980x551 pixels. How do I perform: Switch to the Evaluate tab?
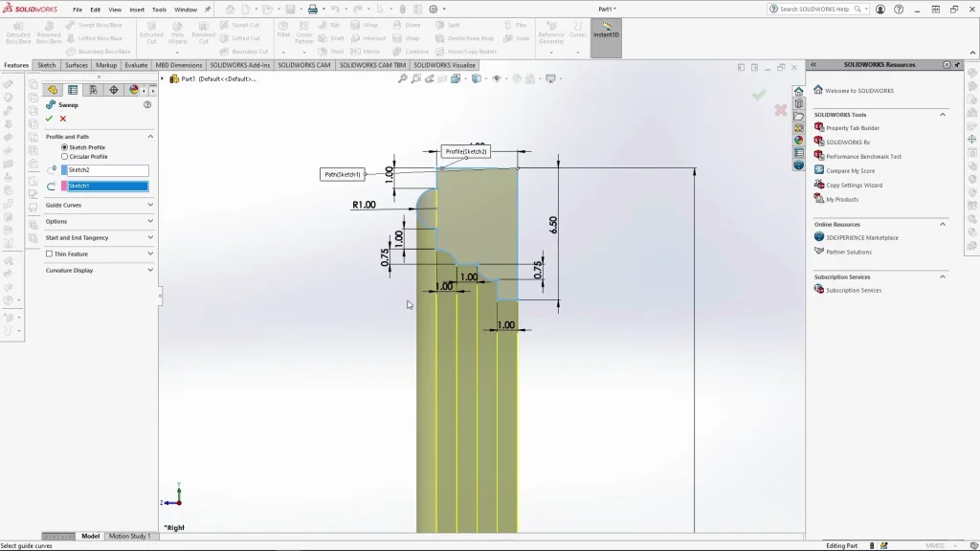pyautogui.click(x=136, y=65)
